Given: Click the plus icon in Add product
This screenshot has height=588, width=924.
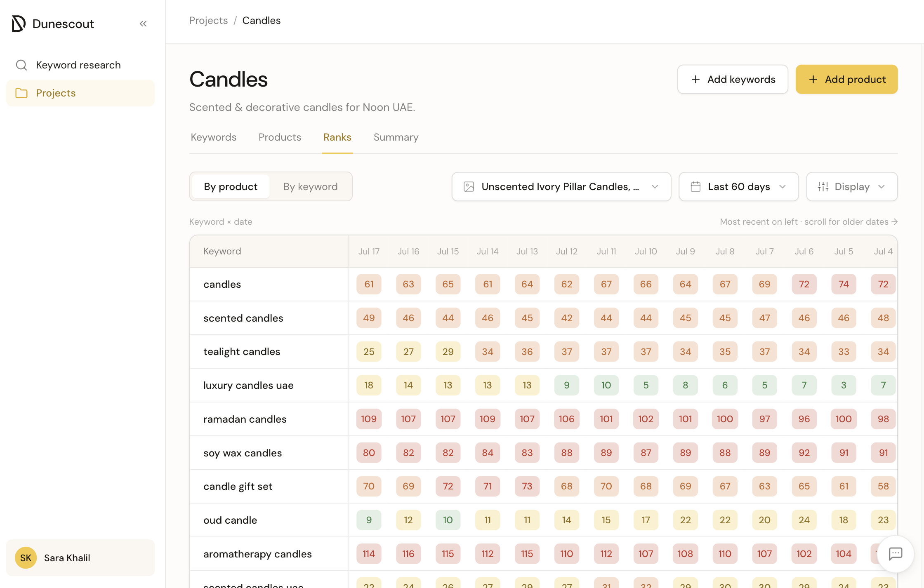Looking at the screenshot, I should [813, 79].
